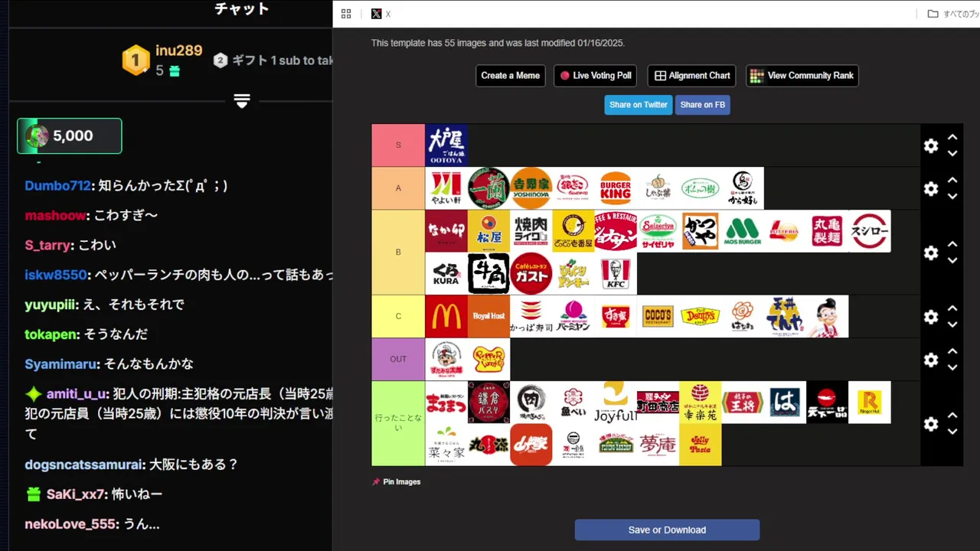Move 行ったことない row up with arrow

point(952,416)
